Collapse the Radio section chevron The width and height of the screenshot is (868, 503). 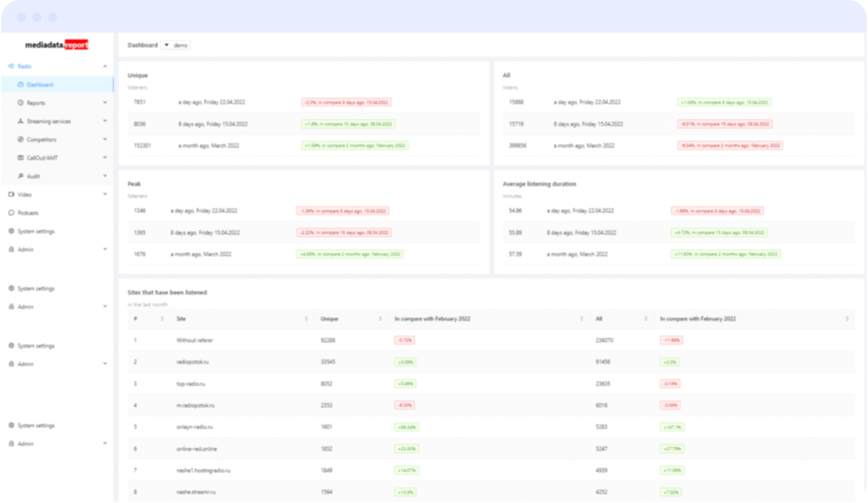[x=105, y=66]
